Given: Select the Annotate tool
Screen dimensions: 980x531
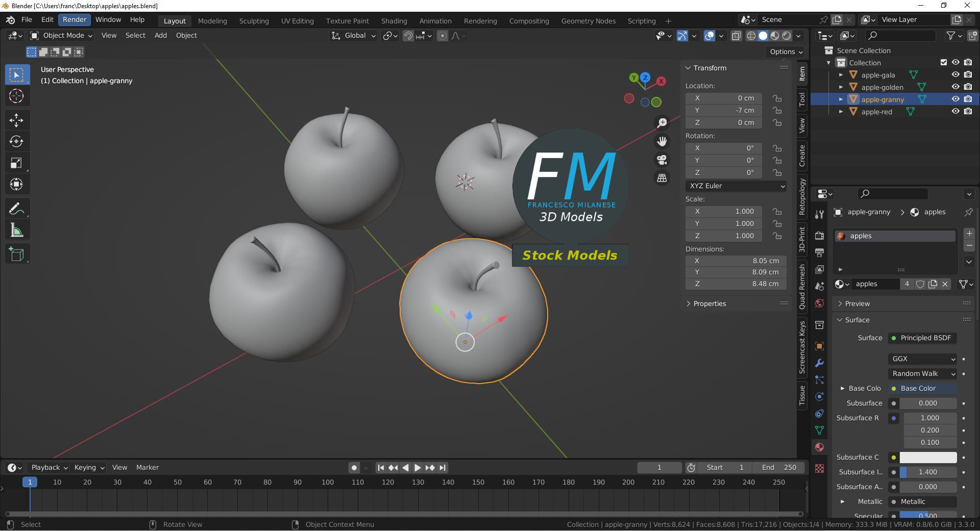Looking at the screenshot, I should tap(17, 209).
